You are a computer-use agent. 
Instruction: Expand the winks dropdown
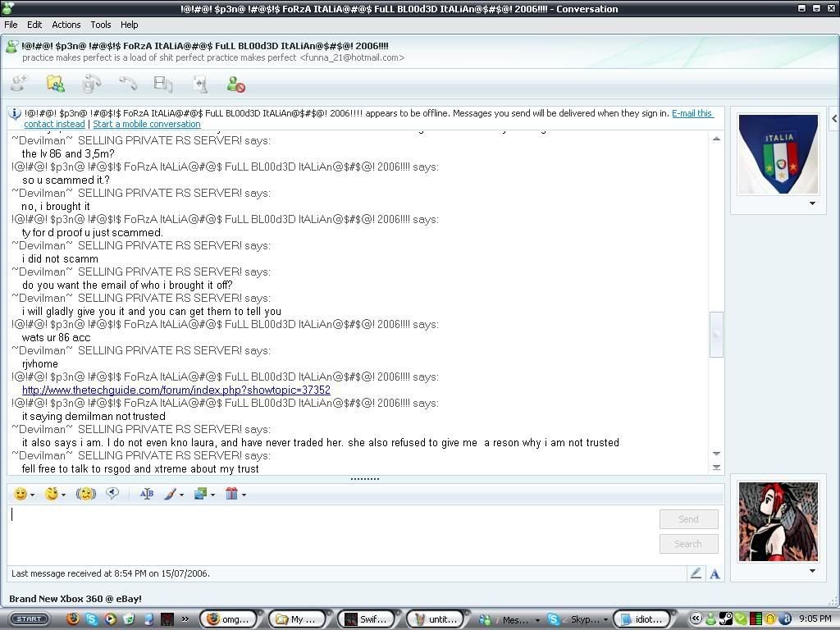click(x=63, y=495)
